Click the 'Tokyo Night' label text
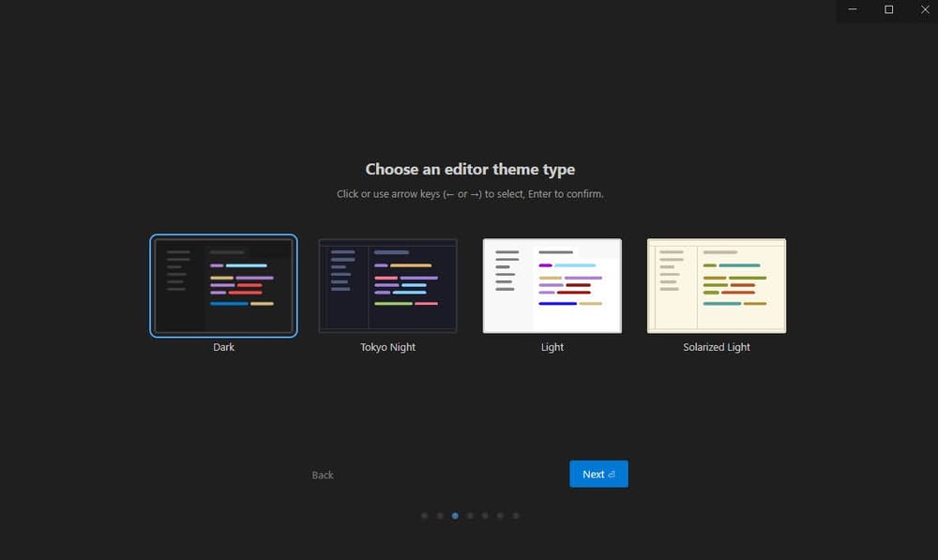This screenshot has height=560, width=938. (x=387, y=347)
